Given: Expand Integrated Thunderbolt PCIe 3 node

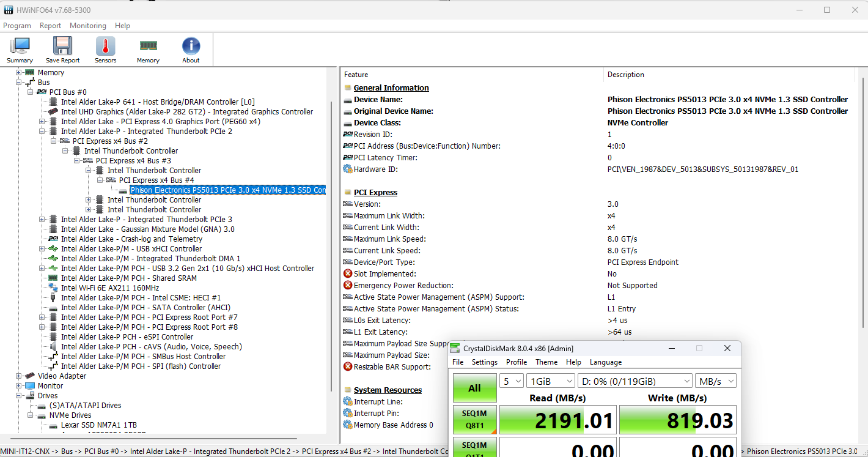Looking at the screenshot, I should tap(42, 220).
